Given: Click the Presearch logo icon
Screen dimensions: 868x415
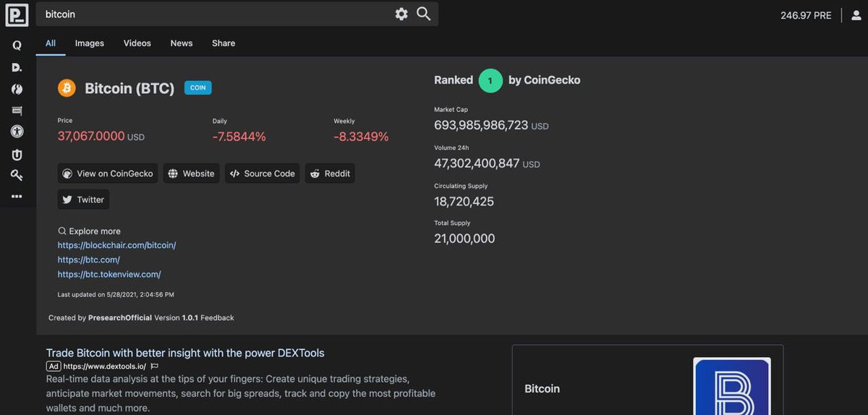Looking at the screenshot, I should [x=17, y=14].
